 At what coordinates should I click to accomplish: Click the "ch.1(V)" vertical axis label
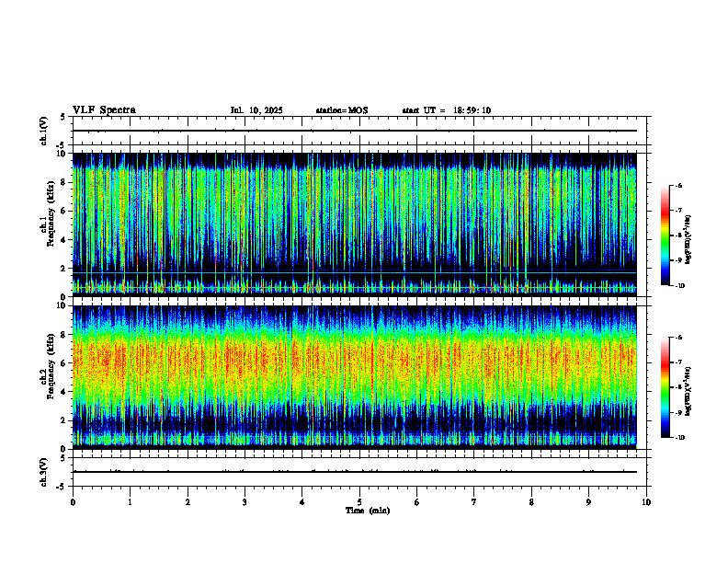(x=43, y=131)
